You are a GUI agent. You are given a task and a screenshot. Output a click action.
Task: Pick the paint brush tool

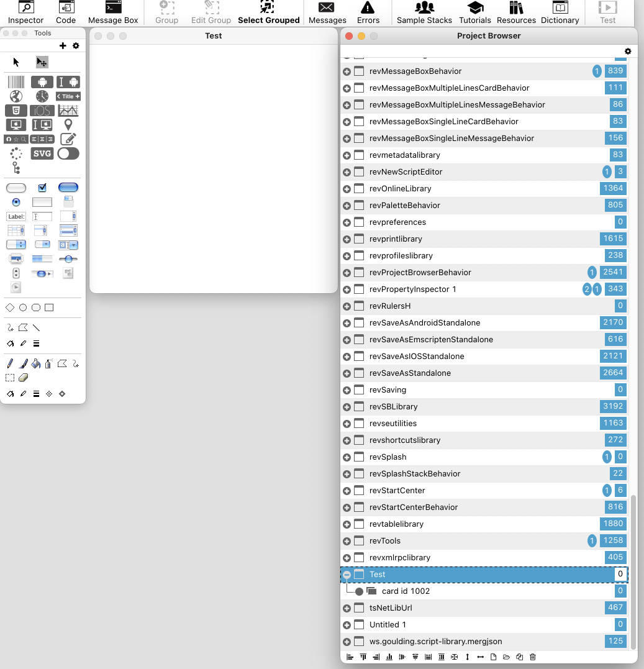coord(24,363)
